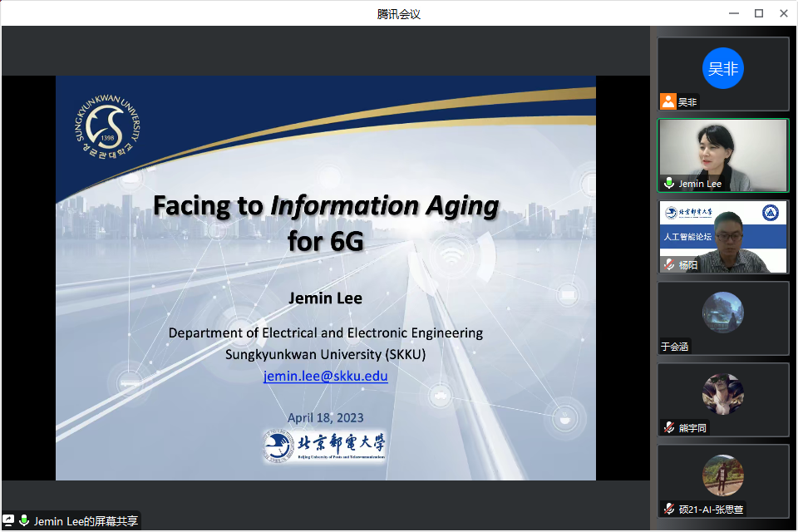
Task: Click 杨阳's muted microphone icon
Action: [x=669, y=264]
